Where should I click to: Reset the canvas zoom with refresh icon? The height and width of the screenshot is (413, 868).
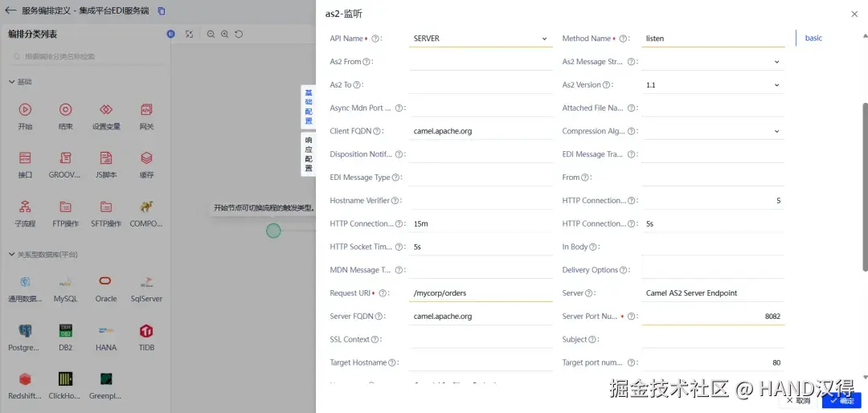click(x=239, y=35)
